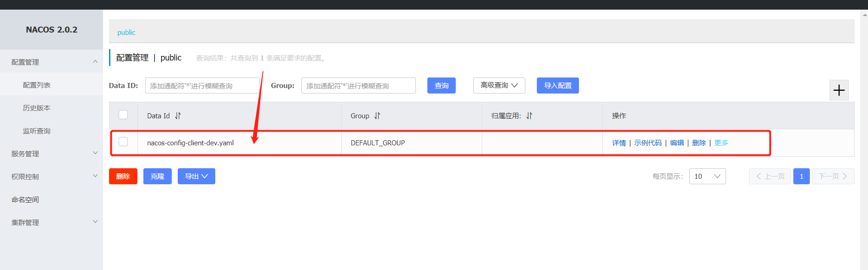Screen dimensions: 868x270
Task: Go to 命名空间 in the sidebar
Action: point(25,199)
